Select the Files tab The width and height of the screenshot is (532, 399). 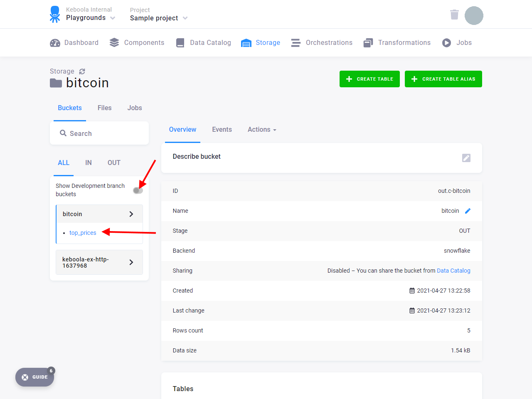click(x=105, y=108)
